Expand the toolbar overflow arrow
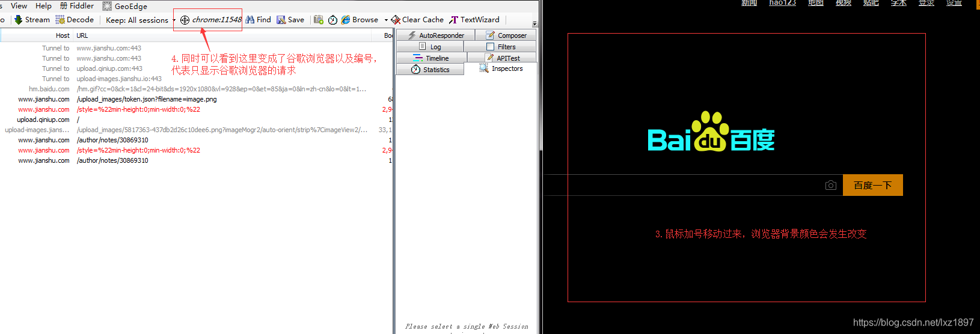 pos(534,23)
